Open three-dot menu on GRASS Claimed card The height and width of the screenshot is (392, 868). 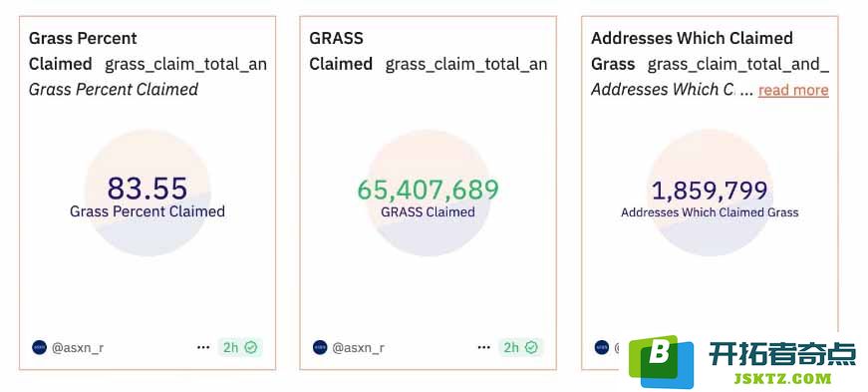[x=483, y=348]
